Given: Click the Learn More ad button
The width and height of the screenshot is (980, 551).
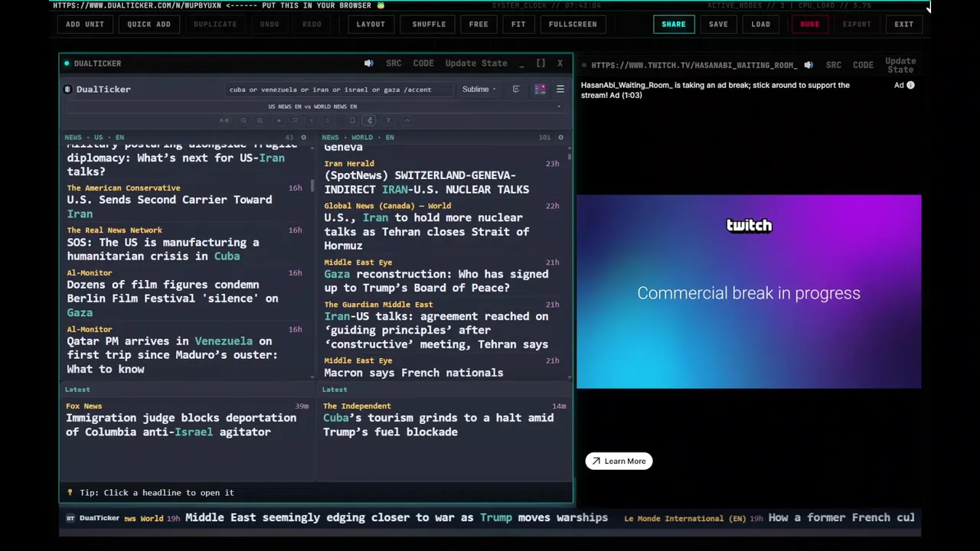Looking at the screenshot, I should click(619, 461).
